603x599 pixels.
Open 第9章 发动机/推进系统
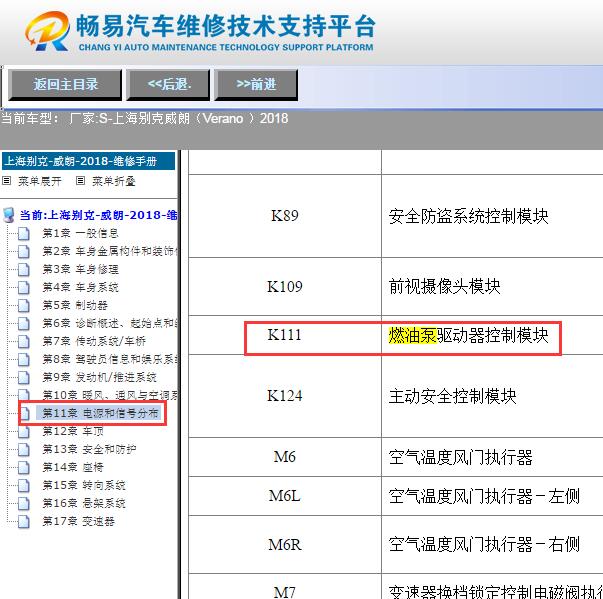pyautogui.click(x=100, y=378)
